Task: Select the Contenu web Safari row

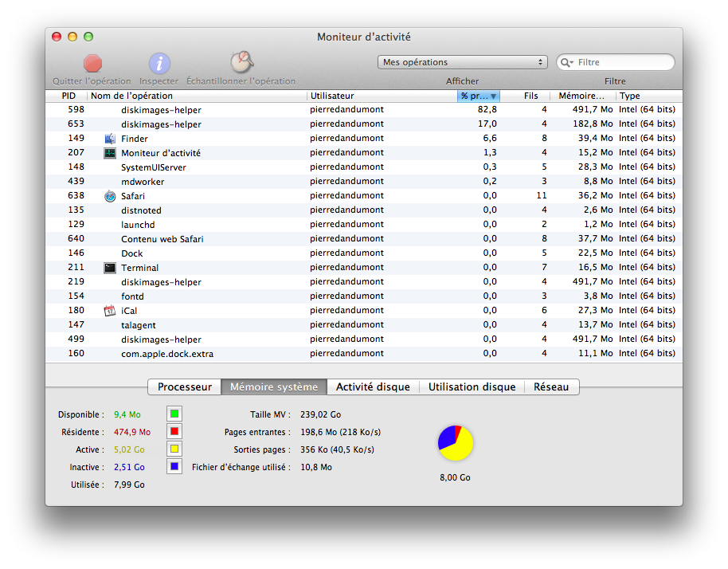Action: point(364,239)
